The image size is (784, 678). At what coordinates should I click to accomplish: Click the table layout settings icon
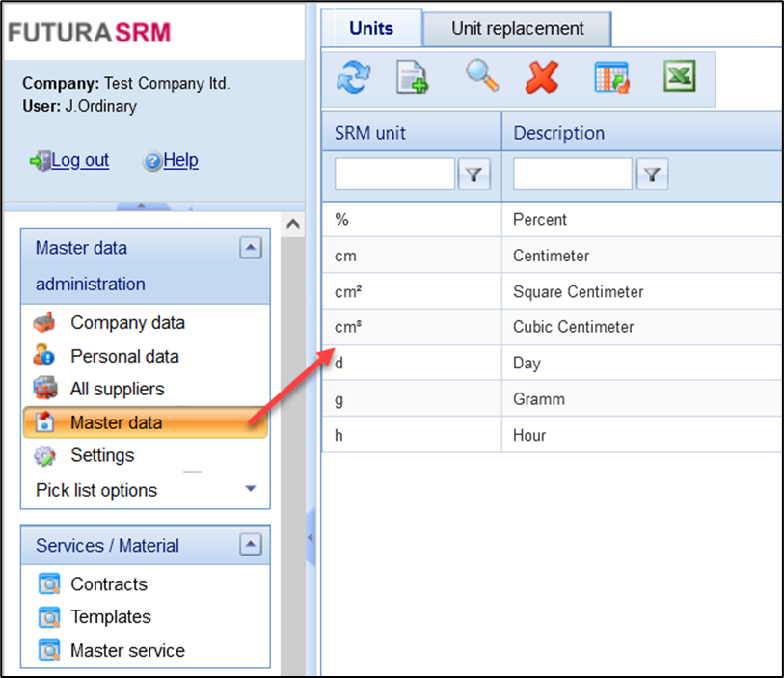click(610, 78)
